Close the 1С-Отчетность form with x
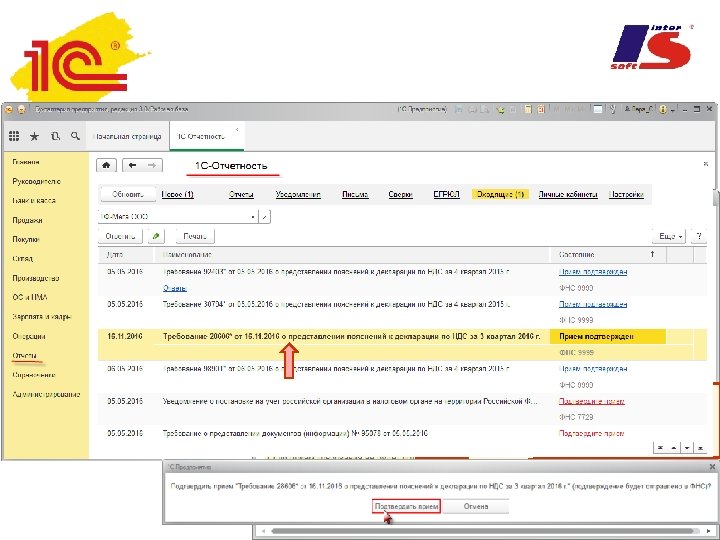This screenshot has height=540, width=720. [x=706, y=163]
